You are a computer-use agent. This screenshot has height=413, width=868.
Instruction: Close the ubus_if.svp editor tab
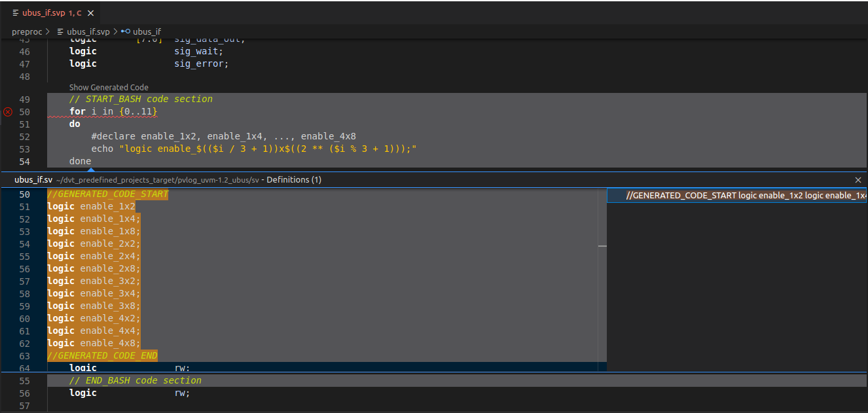(90, 12)
